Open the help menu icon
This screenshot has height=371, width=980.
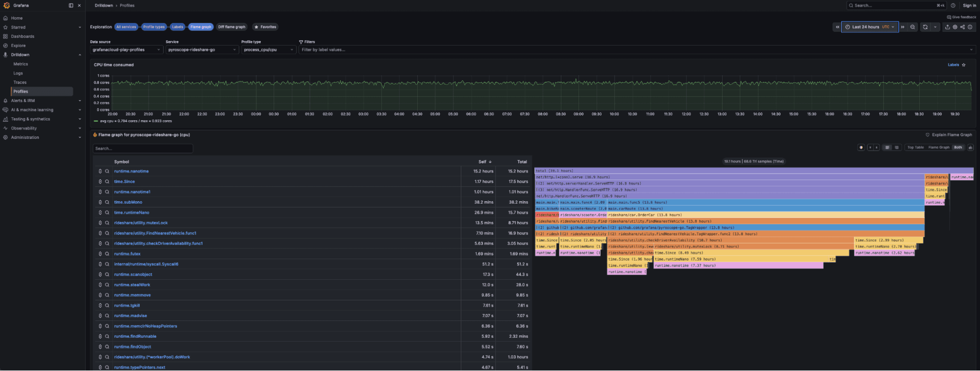(x=953, y=5)
